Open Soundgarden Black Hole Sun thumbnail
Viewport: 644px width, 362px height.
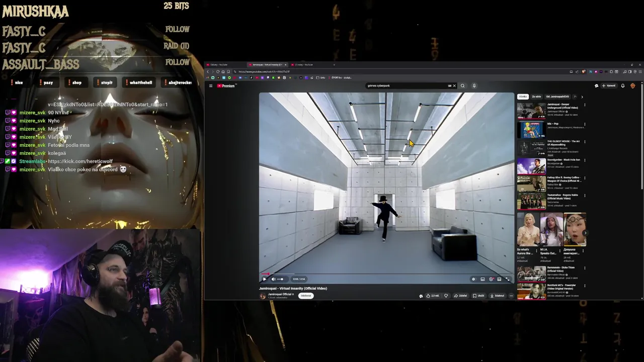[531, 166]
